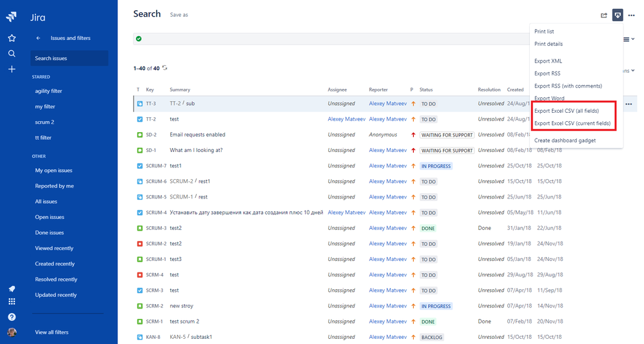This screenshot has height=344, width=644.
Task: Open notifications bell icon in the sidebar
Action: [x=12, y=289]
